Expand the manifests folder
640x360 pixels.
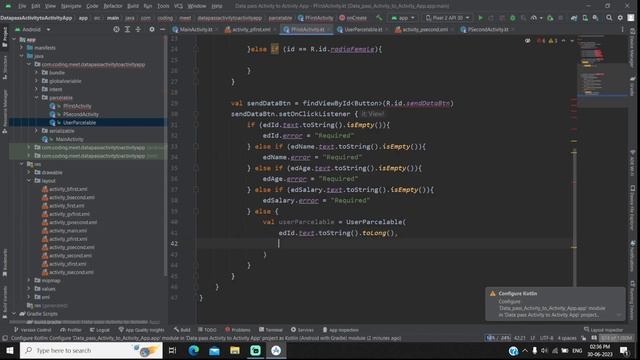[x=22, y=48]
